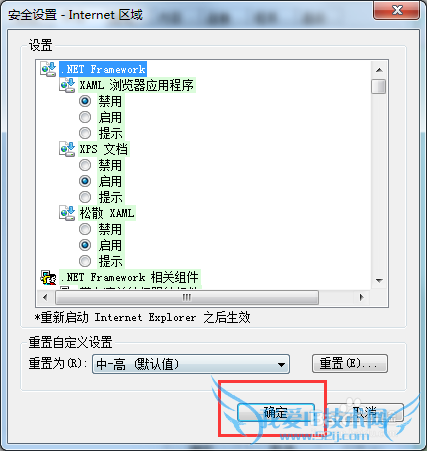Viewport: 427px width, 451px height.
Task: Click the .NET Framework 相关组件 category icon
Action: 48,277
